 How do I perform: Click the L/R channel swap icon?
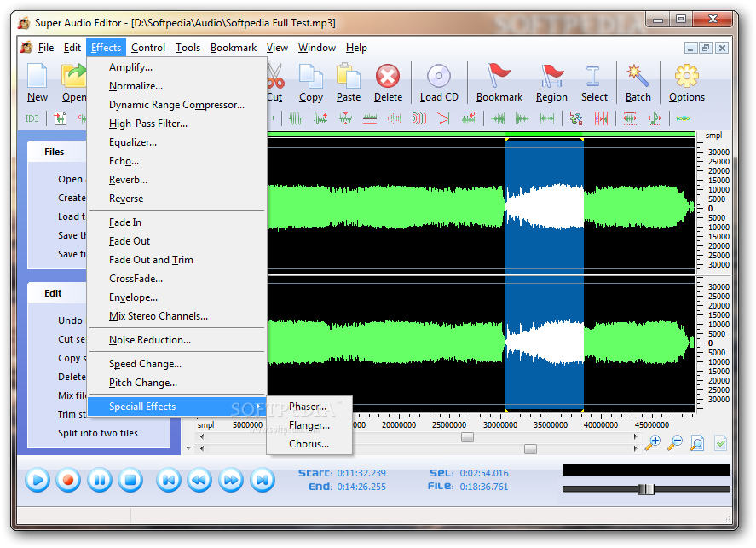(575, 118)
